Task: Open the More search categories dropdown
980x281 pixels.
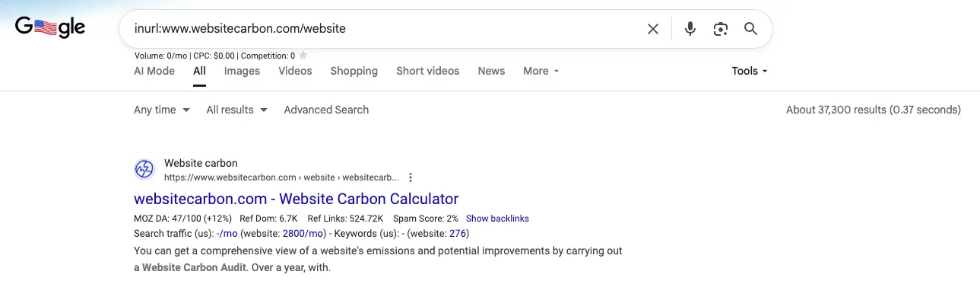Action: click(541, 71)
